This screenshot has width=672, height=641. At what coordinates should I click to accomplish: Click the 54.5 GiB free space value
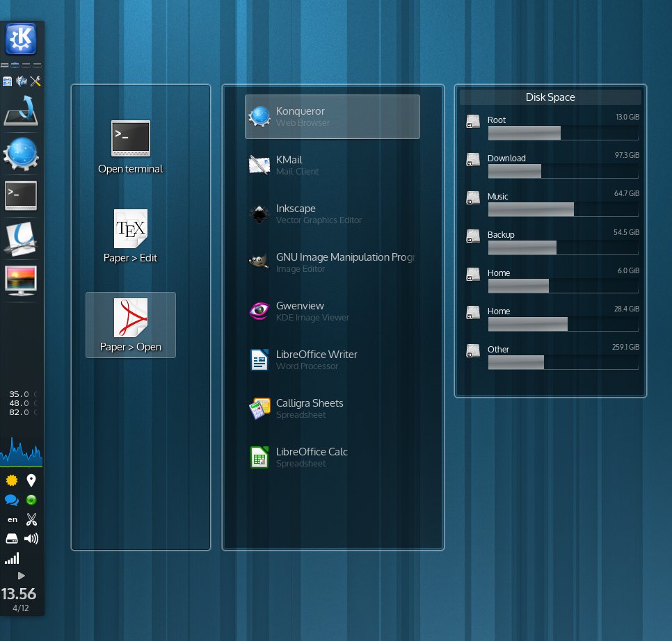coord(627,232)
